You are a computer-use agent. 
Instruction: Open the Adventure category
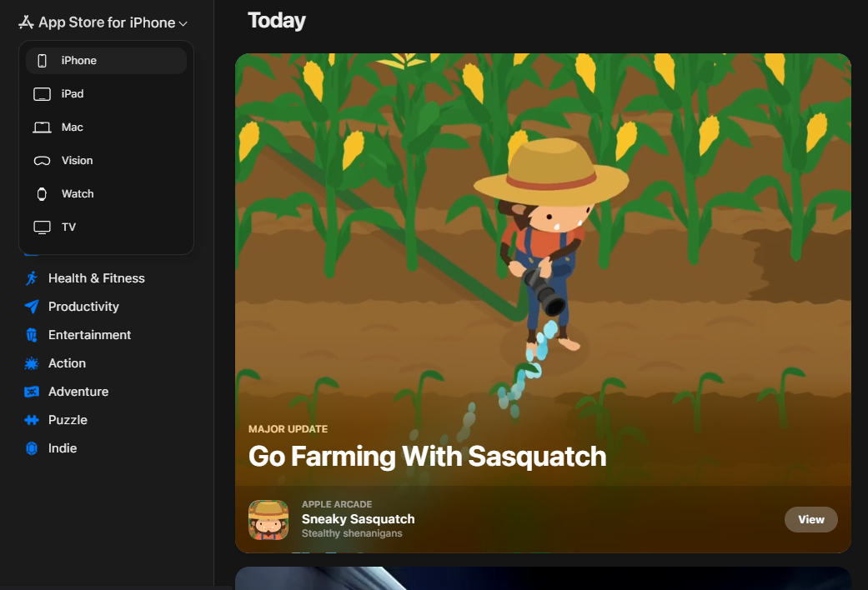click(78, 392)
